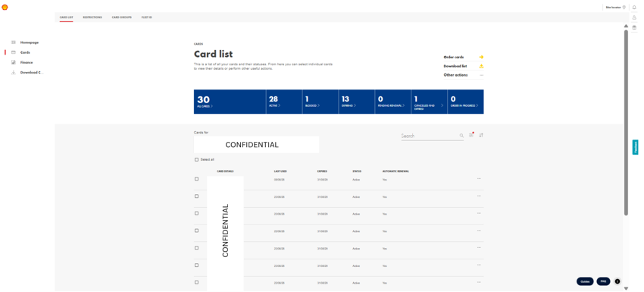Check the second card row checkbox

click(196, 196)
